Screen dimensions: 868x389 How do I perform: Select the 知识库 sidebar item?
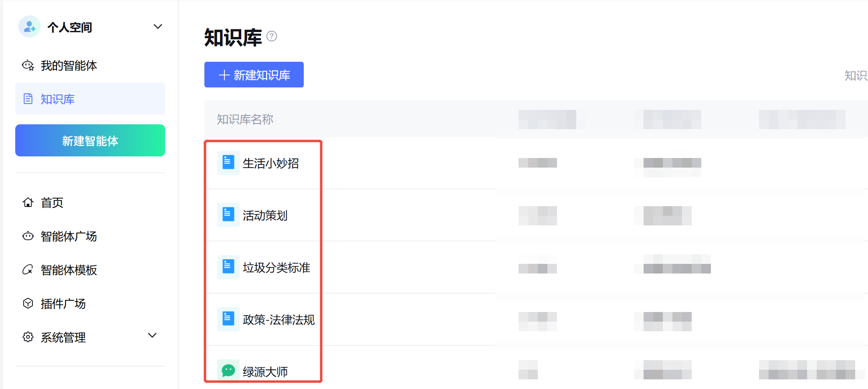tap(57, 99)
